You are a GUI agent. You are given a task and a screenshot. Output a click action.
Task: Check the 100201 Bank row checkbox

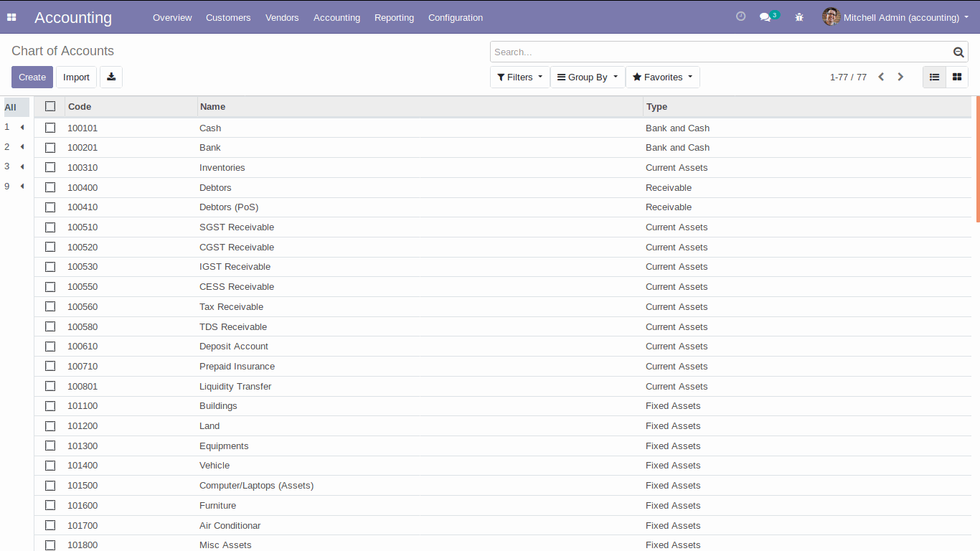coord(50,147)
